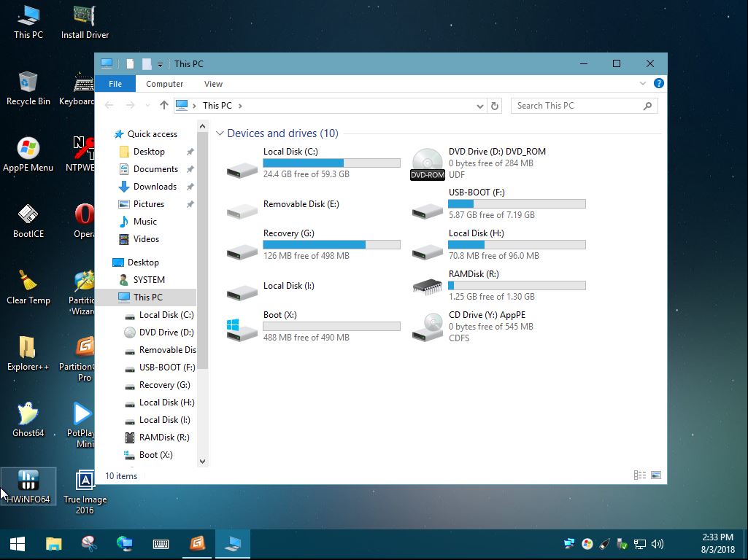Image resolution: width=748 pixels, height=560 pixels.
Task: Select the CD Drive (Y:) AppPE icon
Action: (x=428, y=327)
